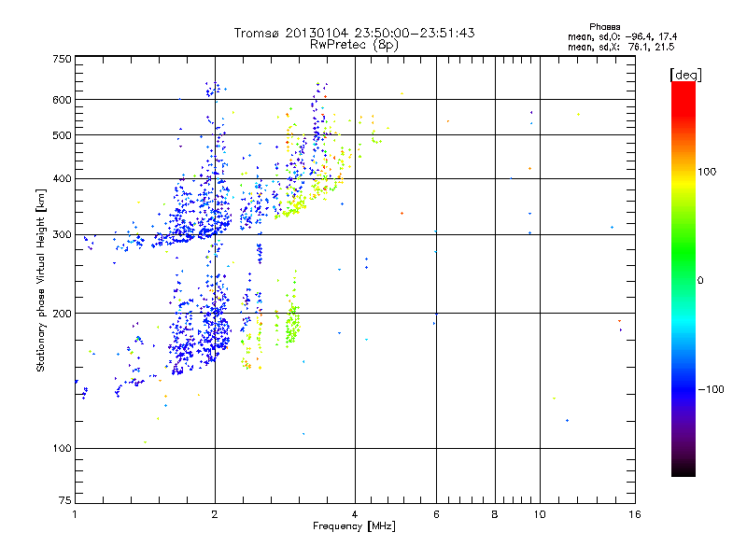Click the 'mean, sd,X: 76.1, 21.5' line

click(621, 47)
